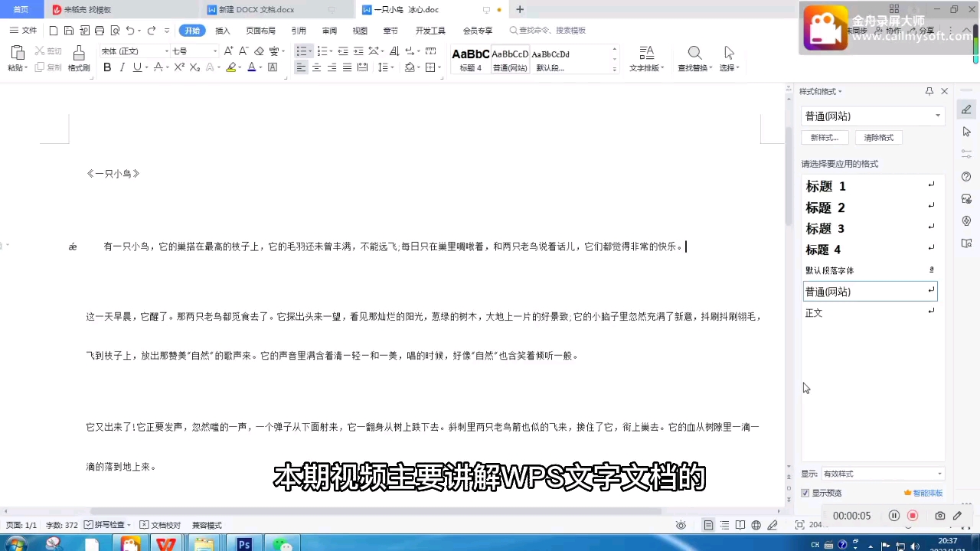
Task: Toggle strikethrough text formatting
Action: pyautogui.click(x=158, y=67)
